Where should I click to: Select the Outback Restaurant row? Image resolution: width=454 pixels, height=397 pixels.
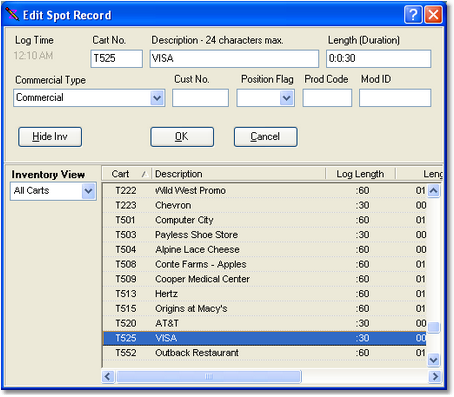(x=264, y=353)
